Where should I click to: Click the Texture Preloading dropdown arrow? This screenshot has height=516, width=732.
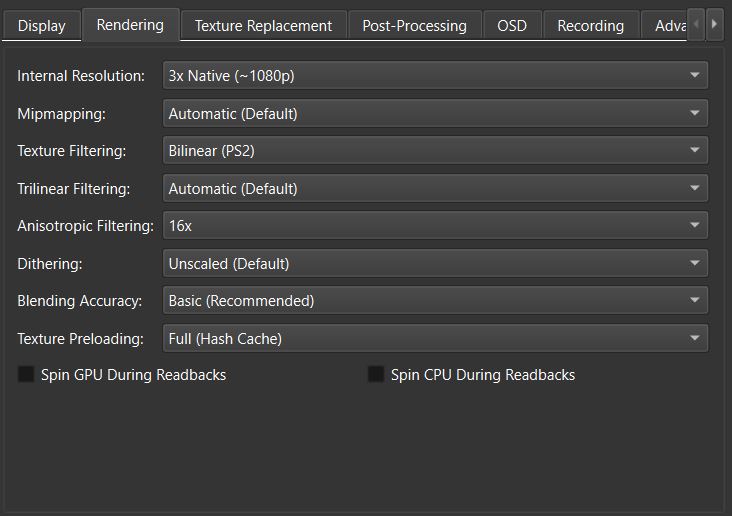pos(695,338)
